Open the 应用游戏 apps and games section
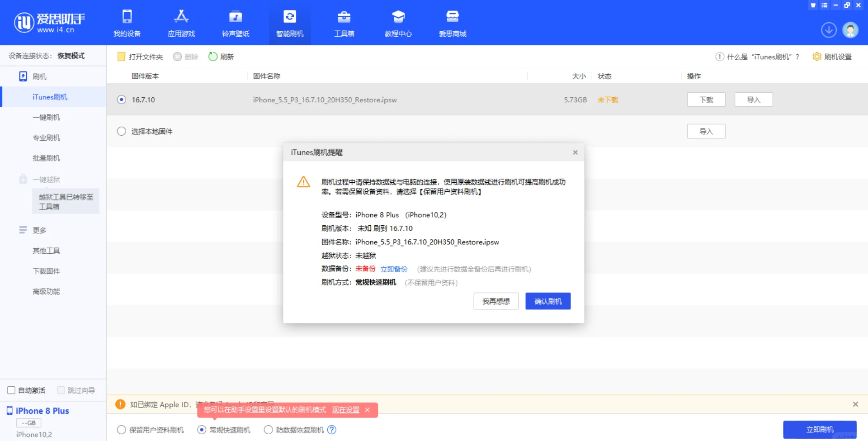Image resolution: width=868 pixels, height=441 pixels. pyautogui.click(x=181, y=23)
